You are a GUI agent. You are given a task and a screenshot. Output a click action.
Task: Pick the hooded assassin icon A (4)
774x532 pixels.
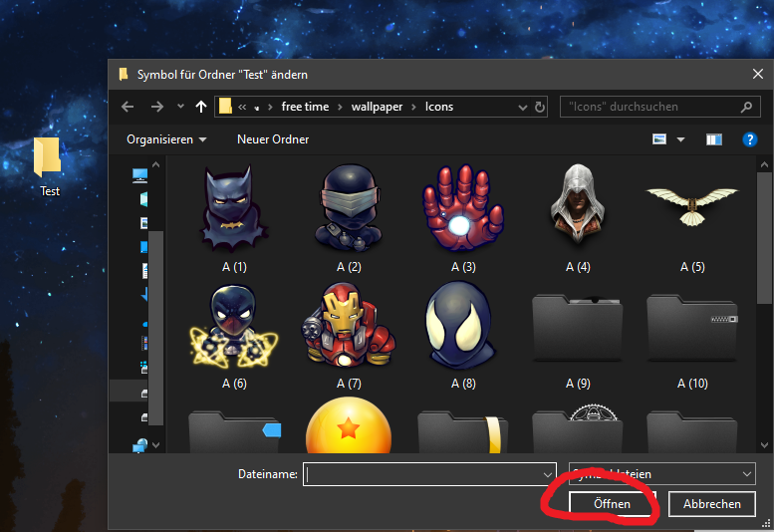(x=578, y=204)
